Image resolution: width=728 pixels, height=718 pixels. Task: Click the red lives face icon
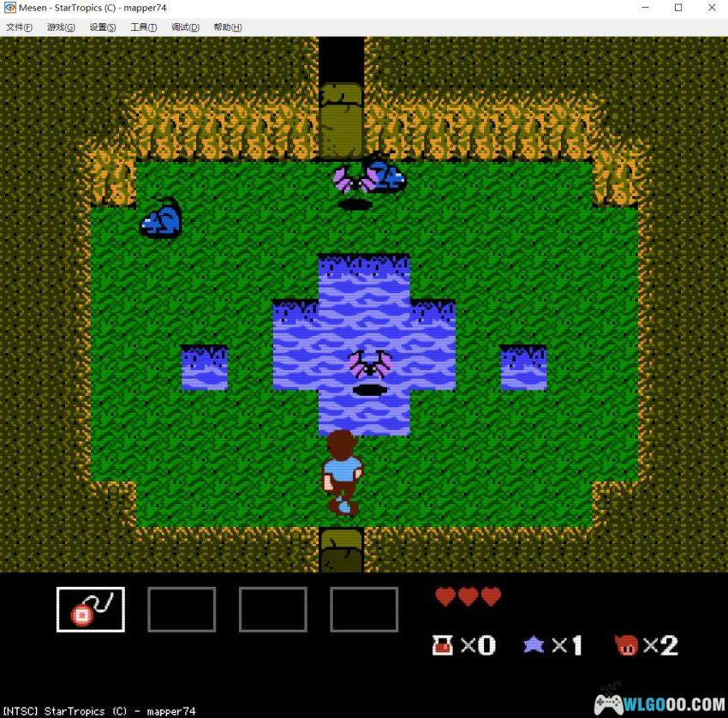pos(626,645)
